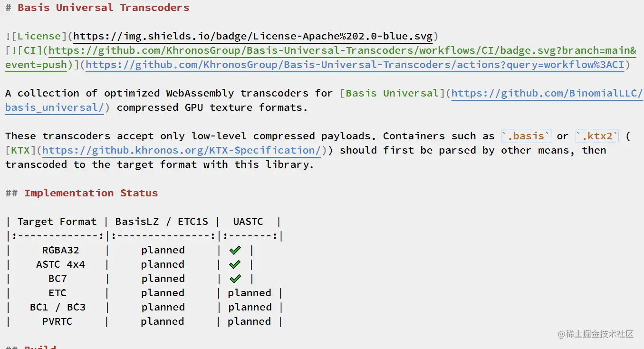The height and width of the screenshot is (349, 644).
Task: Open the shields.io License badge URL
Action: tap(253, 36)
